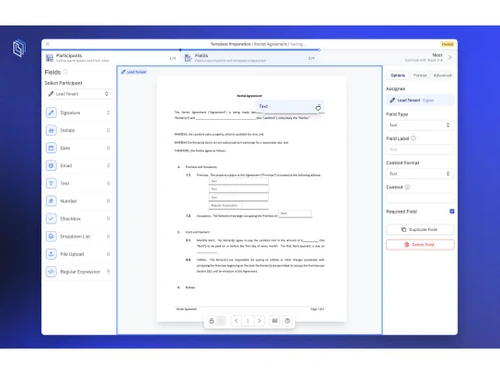Image resolution: width=500 pixels, height=375 pixels.
Task: Select the placed Text field on the document
Action: [x=289, y=107]
